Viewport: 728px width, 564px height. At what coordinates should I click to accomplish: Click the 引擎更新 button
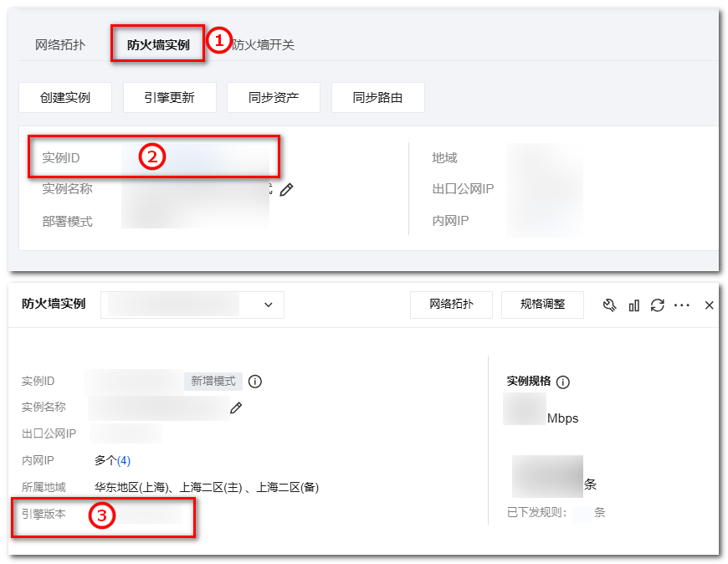point(170,97)
